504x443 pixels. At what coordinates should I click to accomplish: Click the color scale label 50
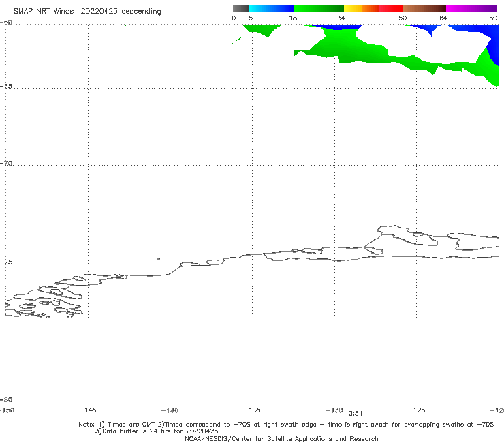pyautogui.click(x=403, y=18)
